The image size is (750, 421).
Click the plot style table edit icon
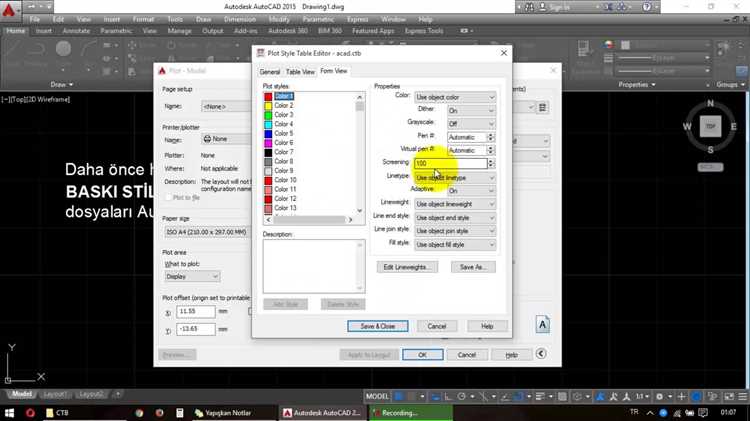542,108
